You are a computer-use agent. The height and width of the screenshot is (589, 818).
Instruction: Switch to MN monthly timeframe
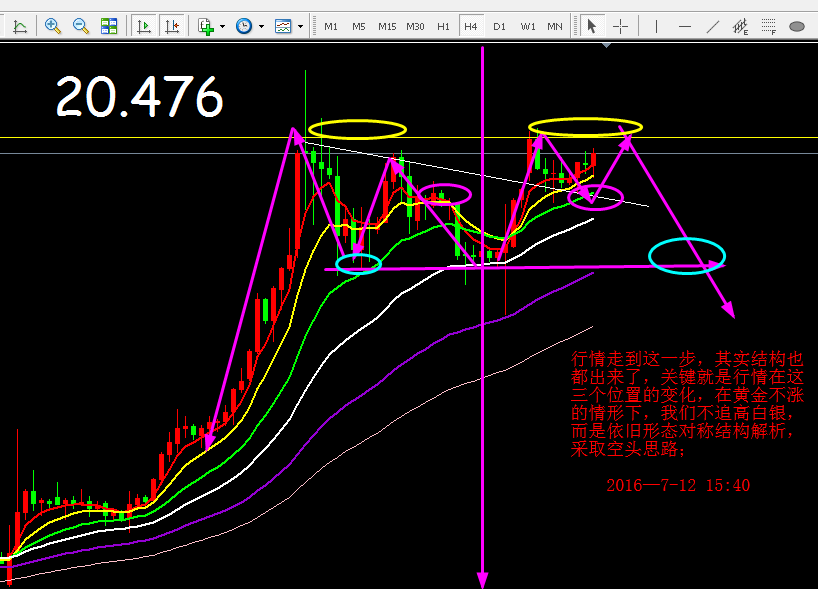pyautogui.click(x=555, y=26)
